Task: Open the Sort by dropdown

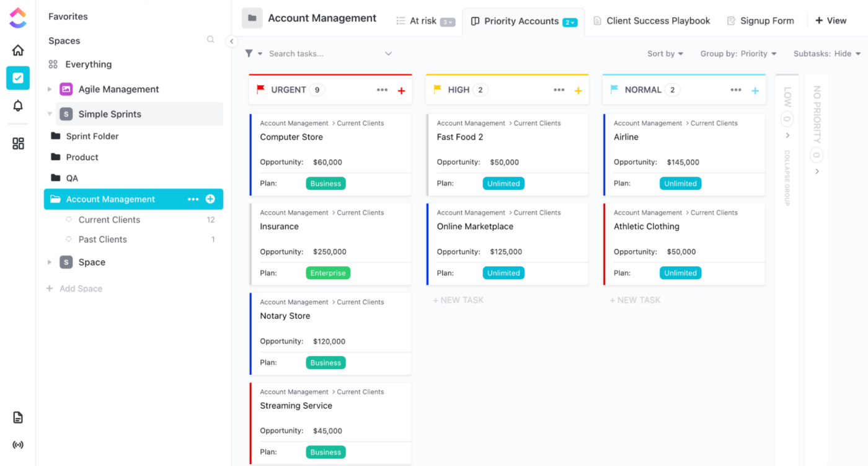Action: point(665,53)
